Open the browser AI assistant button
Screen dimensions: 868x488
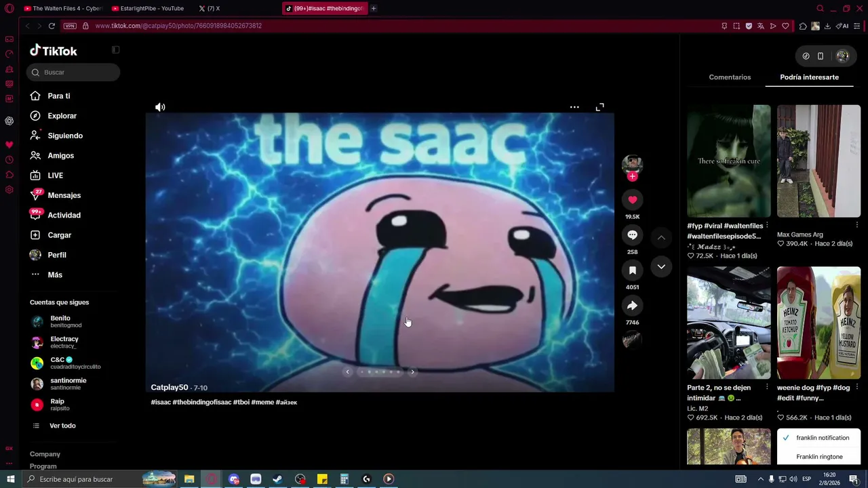[x=842, y=26]
